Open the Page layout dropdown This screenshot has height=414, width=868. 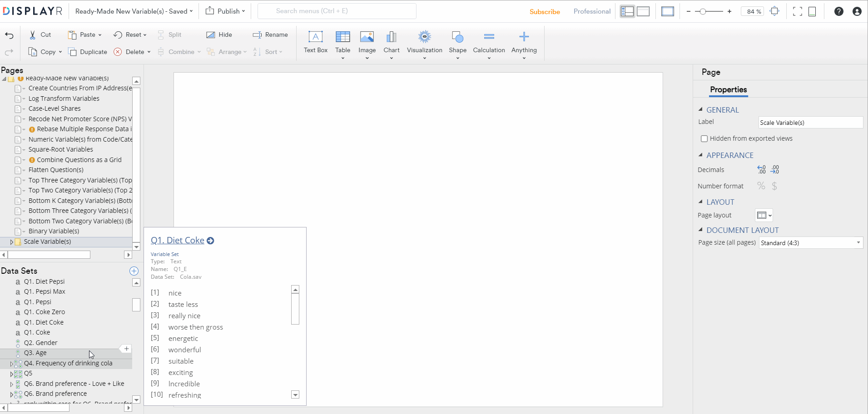[764, 215]
